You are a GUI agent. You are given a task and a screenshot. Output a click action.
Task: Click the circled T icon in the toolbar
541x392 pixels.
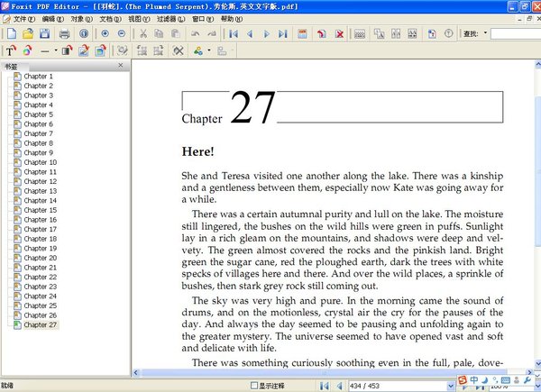pyautogui.click(x=448, y=33)
